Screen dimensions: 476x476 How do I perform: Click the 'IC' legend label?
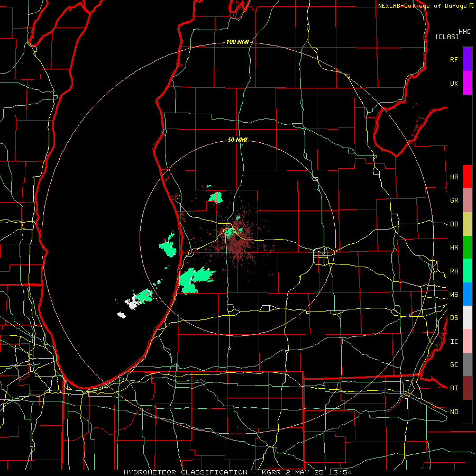(454, 342)
